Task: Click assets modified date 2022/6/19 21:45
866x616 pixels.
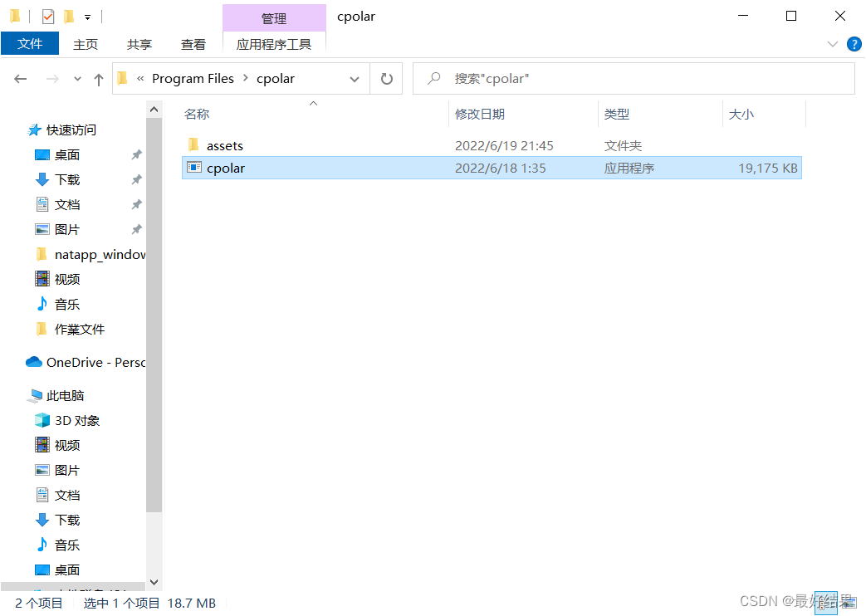Action: tap(504, 146)
